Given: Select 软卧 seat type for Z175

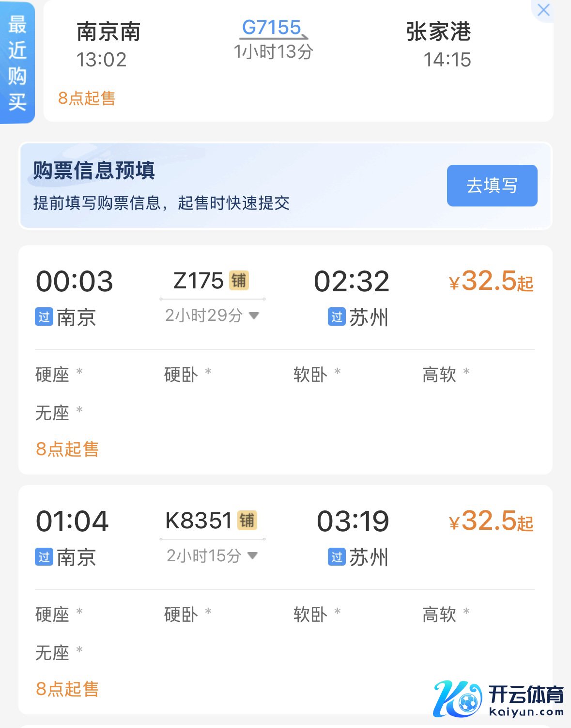Looking at the screenshot, I should (x=310, y=375).
